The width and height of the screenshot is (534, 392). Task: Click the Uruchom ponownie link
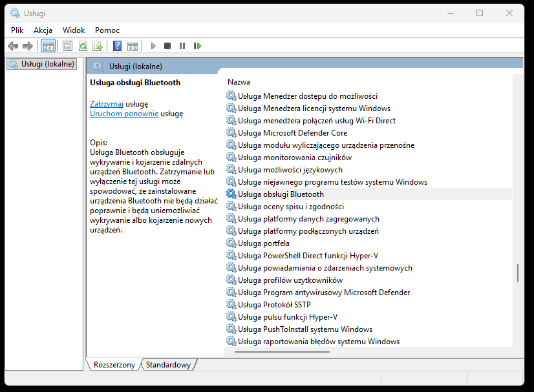(124, 114)
